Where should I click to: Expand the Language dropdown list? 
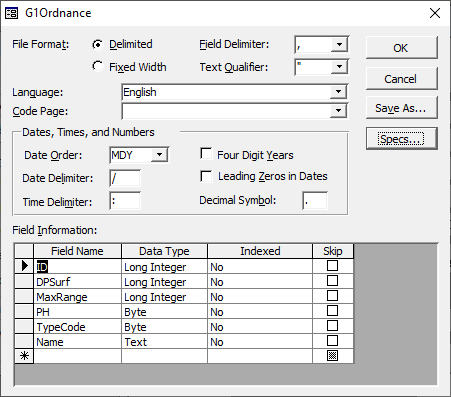[338, 92]
